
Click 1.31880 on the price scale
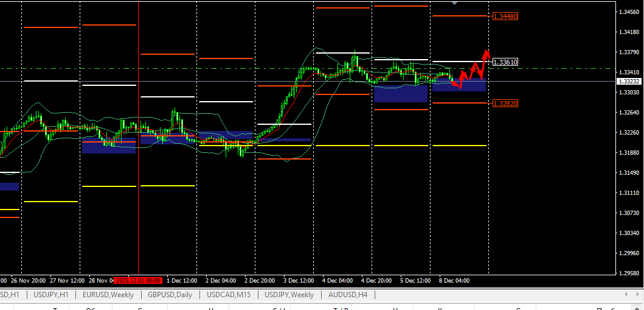[x=629, y=152]
